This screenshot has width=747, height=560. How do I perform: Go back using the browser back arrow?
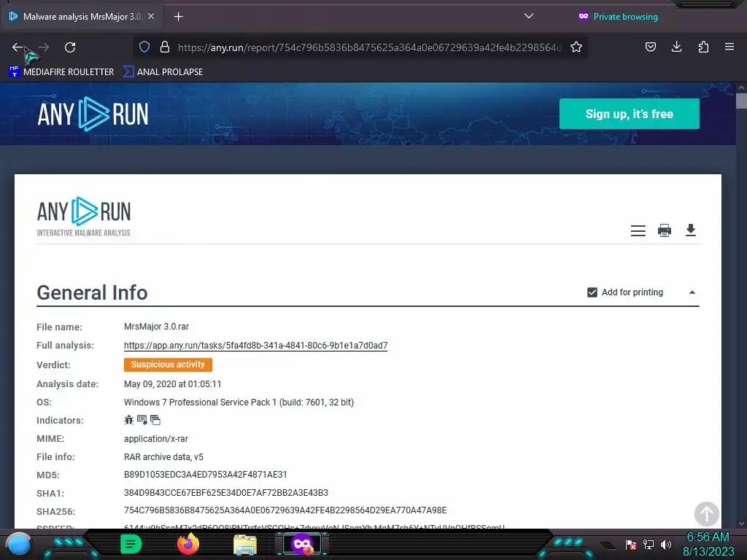click(18, 47)
